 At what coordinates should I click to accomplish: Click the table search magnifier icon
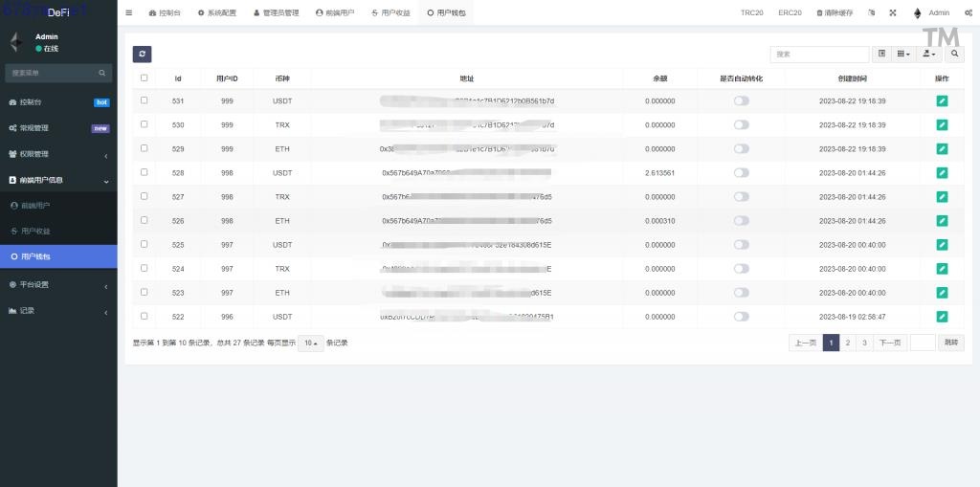[954, 55]
